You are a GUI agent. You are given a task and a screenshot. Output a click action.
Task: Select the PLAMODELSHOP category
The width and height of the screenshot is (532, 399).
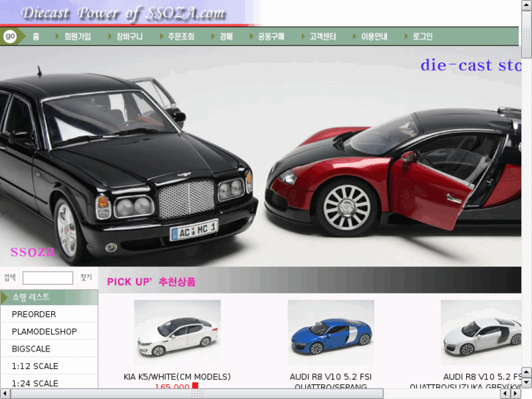(x=45, y=332)
